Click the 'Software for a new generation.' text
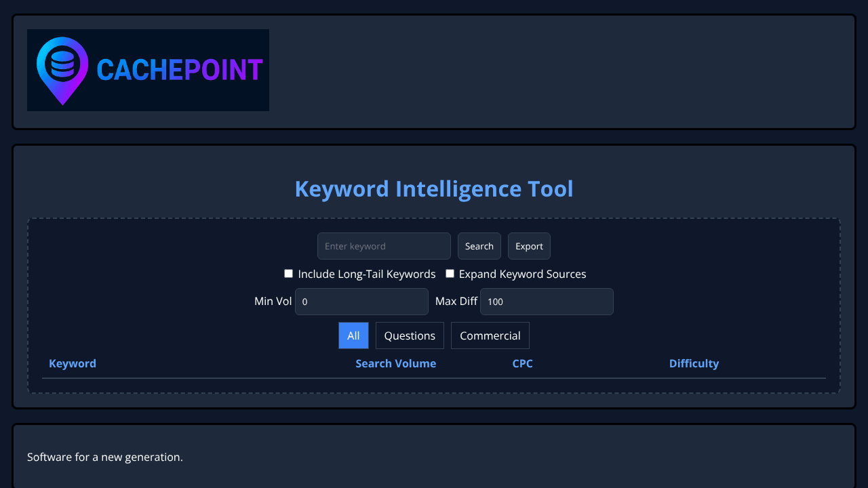 tap(105, 457)
